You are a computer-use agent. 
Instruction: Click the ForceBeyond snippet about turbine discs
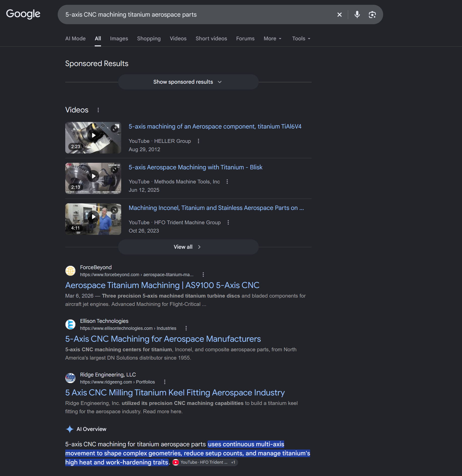(185, 300)
